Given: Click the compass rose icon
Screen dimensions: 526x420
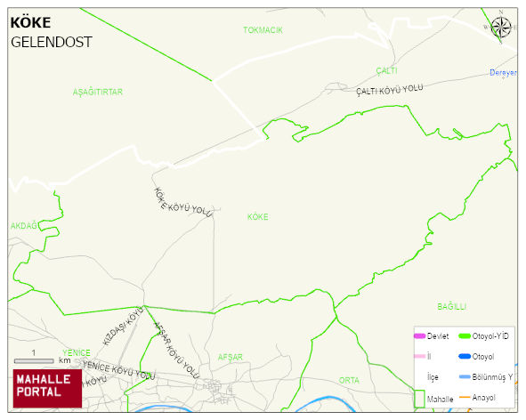Looking at the screenshot, I should [501, 28].
